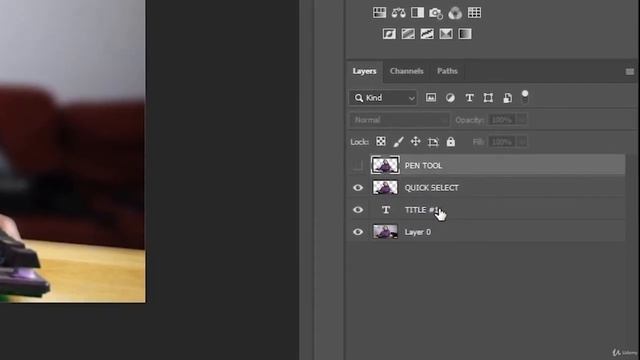
Task: Filter layers by type layers
Action: pos(469,98)
